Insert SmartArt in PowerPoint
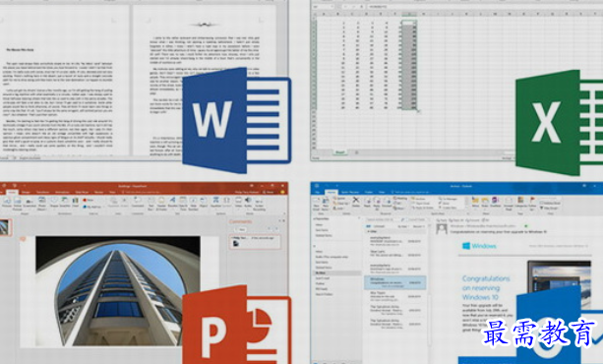The width and height of the screenshot is (603, 364). [65, 203]
